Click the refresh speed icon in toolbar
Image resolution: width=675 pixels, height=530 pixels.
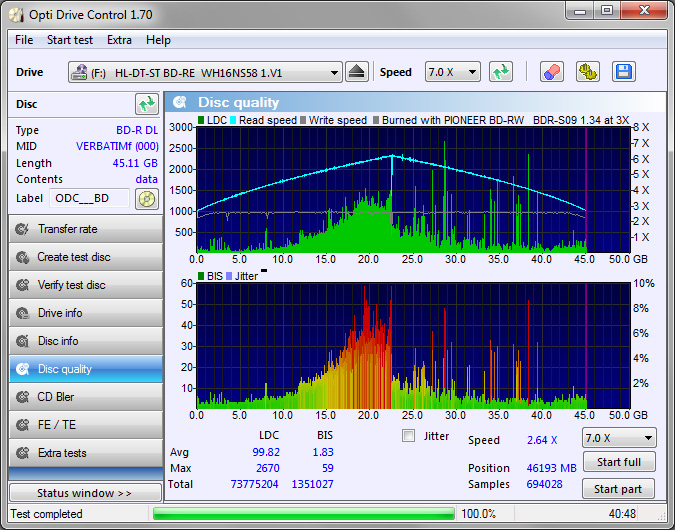click(501, 72)
